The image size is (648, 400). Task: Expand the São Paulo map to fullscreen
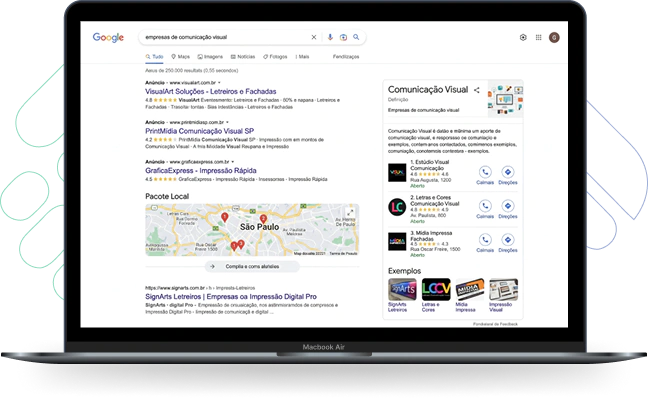(350, 213)
